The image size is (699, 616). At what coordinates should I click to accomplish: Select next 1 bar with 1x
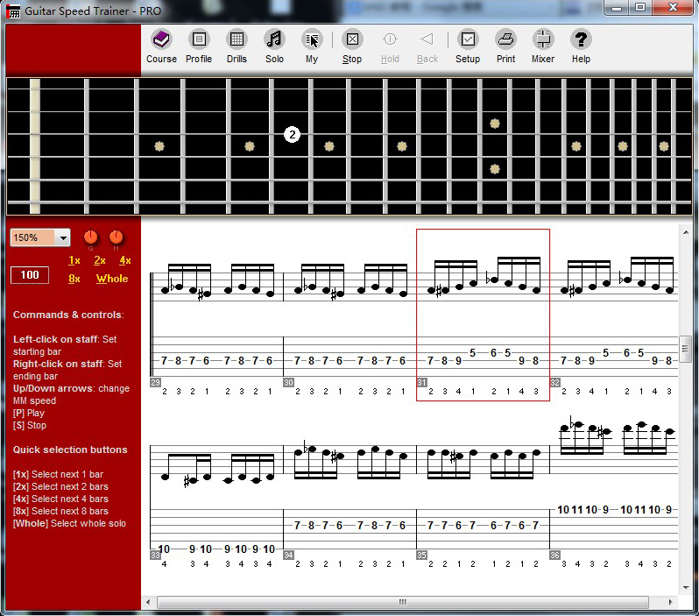tap(74, 260)
